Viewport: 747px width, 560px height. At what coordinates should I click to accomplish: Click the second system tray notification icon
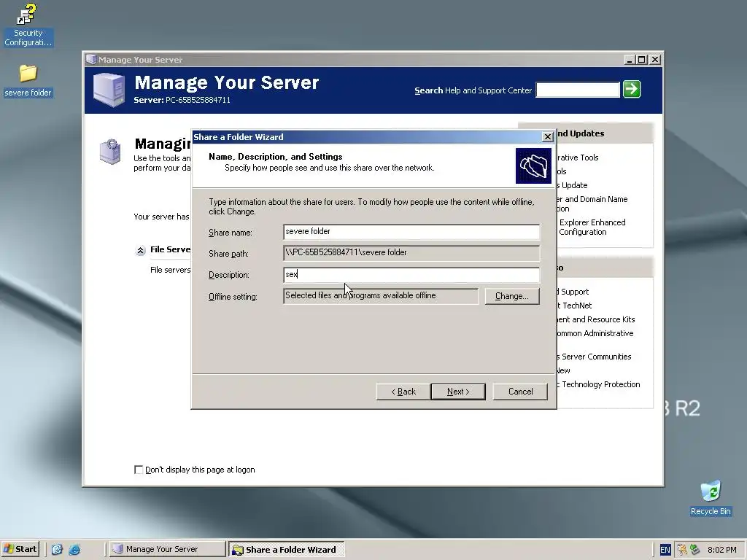694,550
